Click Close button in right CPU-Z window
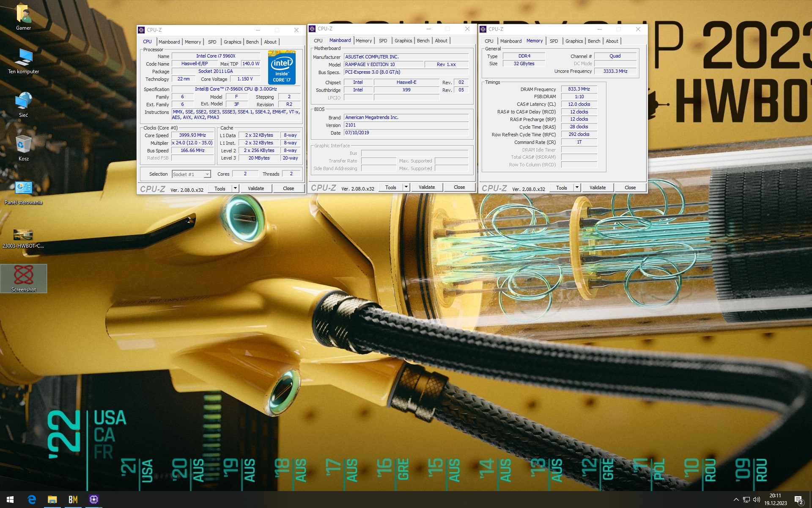Image resolution: width=812 pixels, height=508 pixels. click(x=630, y=188)
